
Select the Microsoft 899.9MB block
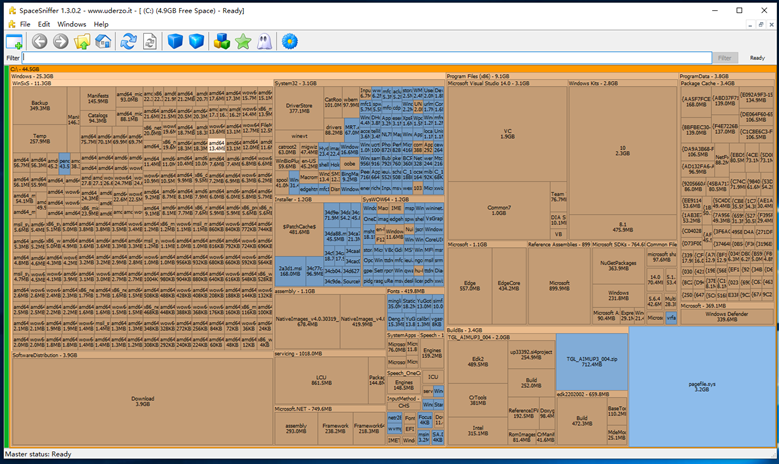[559, 285]
